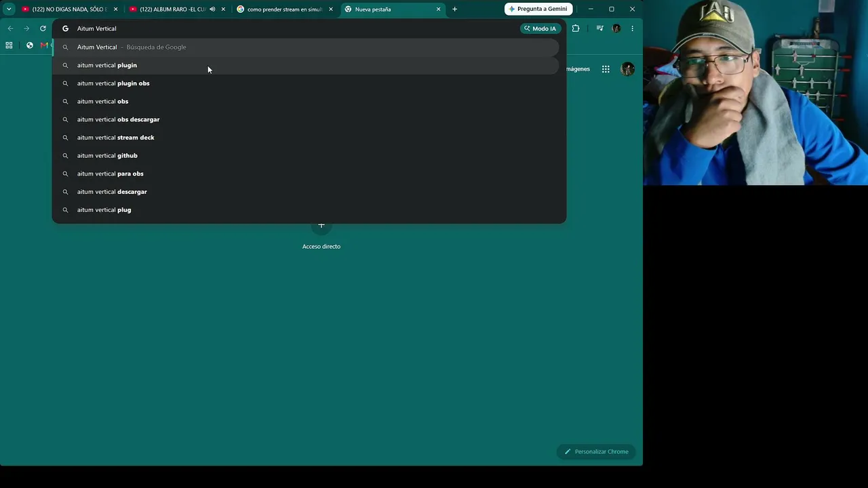The height and width of the screenshot is (488, 868).
Task: Close the "NO DIGAS NADA" tab
Action: click(116, 9)
